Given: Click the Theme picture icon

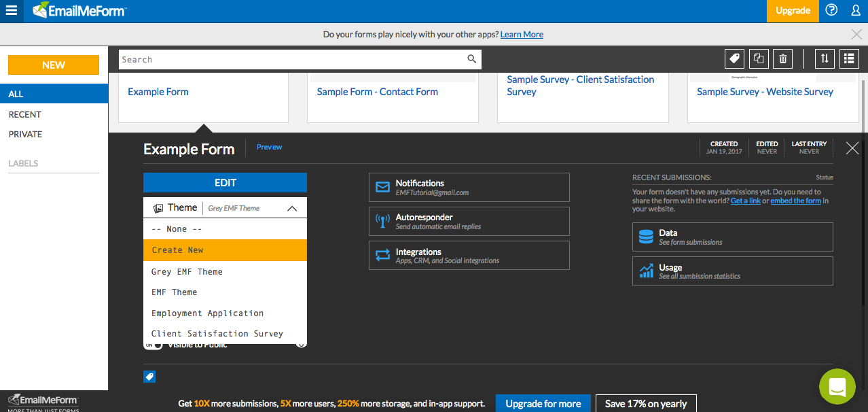Looking at the screenshot, I should pos(158,208).
